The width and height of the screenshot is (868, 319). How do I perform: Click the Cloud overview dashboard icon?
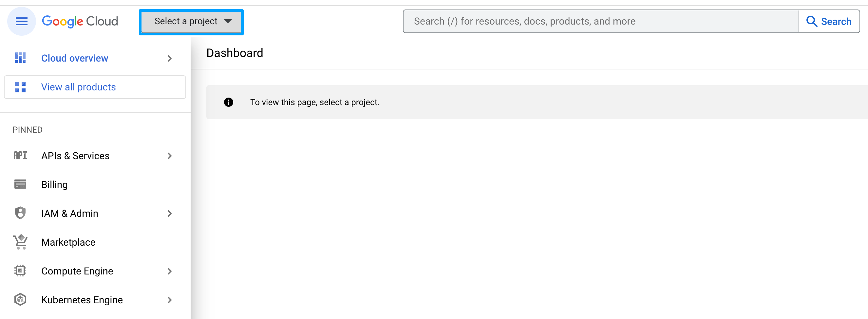pyautogui.click(x=20, y=58)
